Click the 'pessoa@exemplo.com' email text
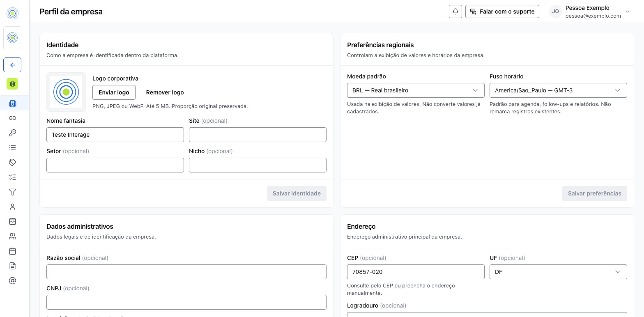Viewport: 644px width, 317px height. pos(593,16)
